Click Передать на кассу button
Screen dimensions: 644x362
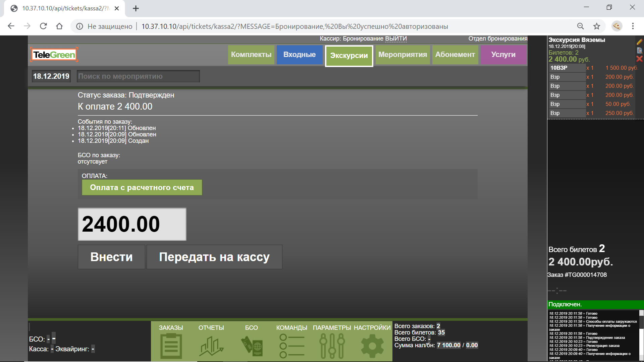point(214,257)
